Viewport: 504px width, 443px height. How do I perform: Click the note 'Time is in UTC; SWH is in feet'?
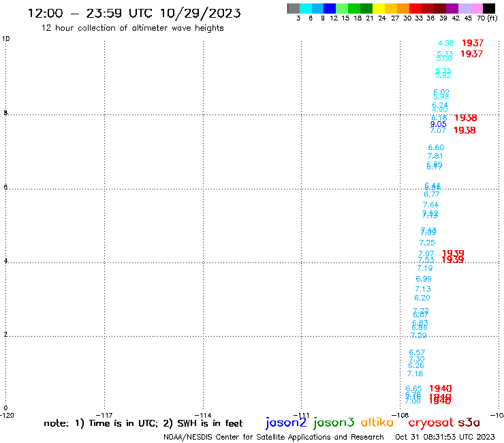tap(143, 423)
